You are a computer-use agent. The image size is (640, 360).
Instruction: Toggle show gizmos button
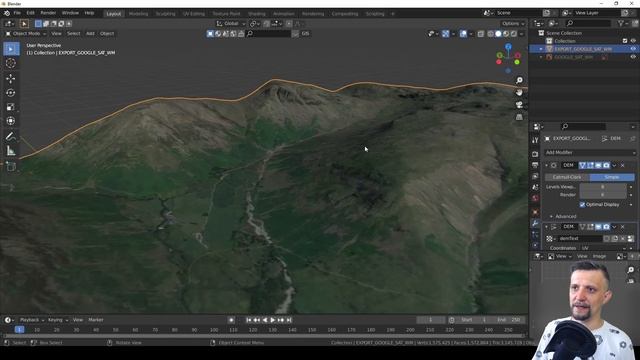(x=446, y=34)
